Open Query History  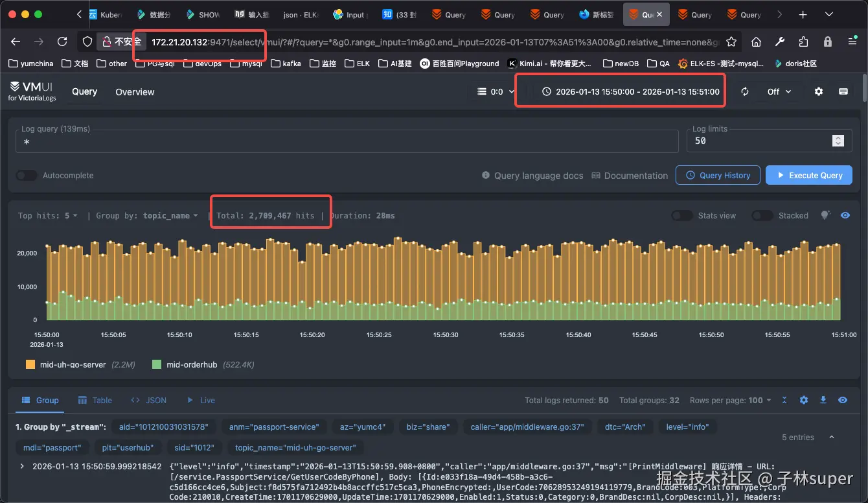(x=718, y=175)
